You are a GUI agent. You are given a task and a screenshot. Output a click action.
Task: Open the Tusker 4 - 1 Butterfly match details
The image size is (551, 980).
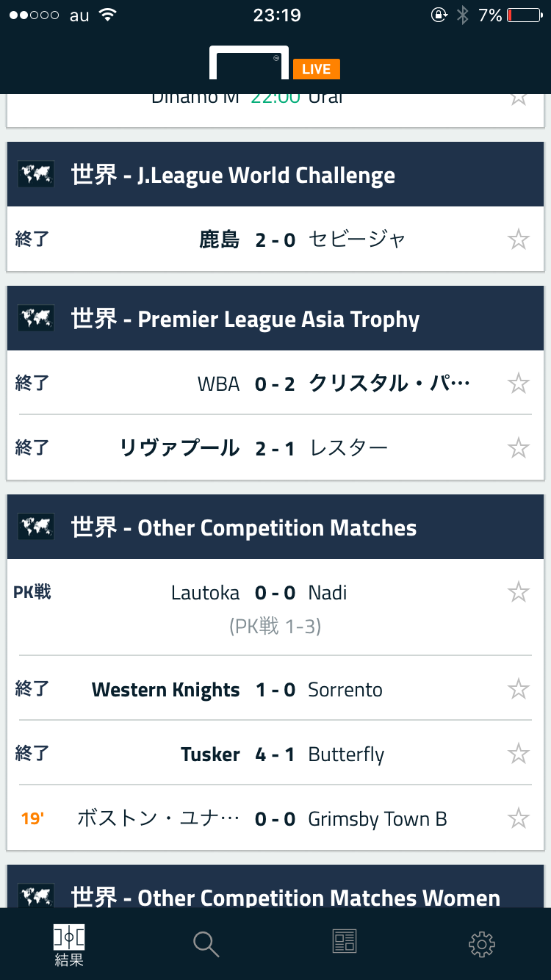coord(275,754)
